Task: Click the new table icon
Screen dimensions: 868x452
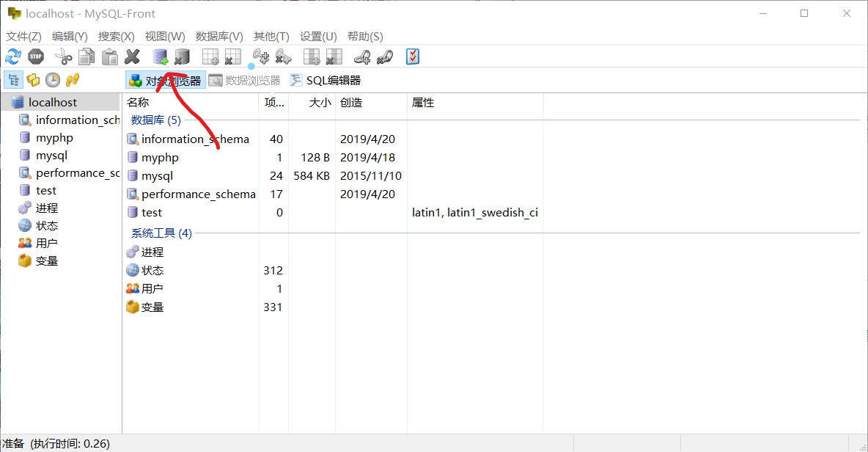Action: (210, 56)
